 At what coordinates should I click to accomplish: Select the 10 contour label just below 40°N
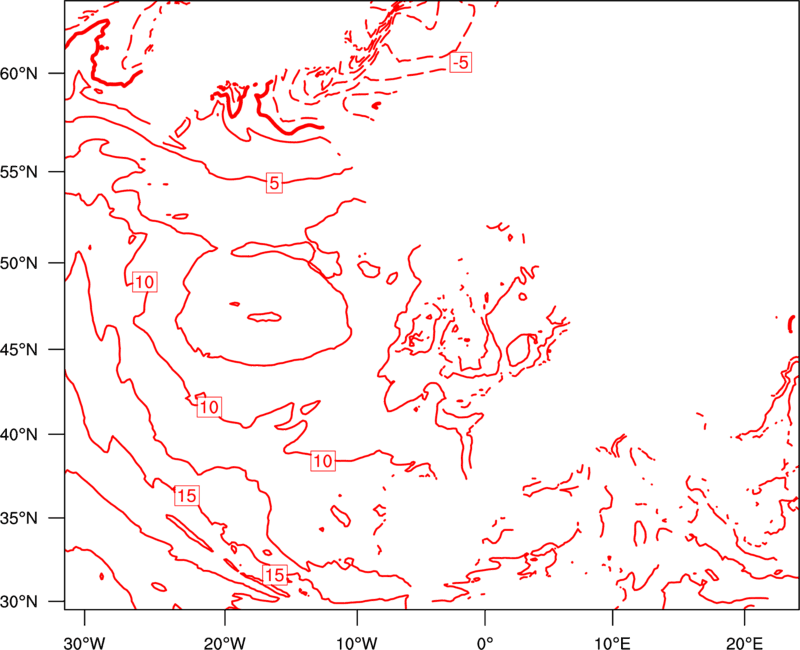[x=322, y=461]
